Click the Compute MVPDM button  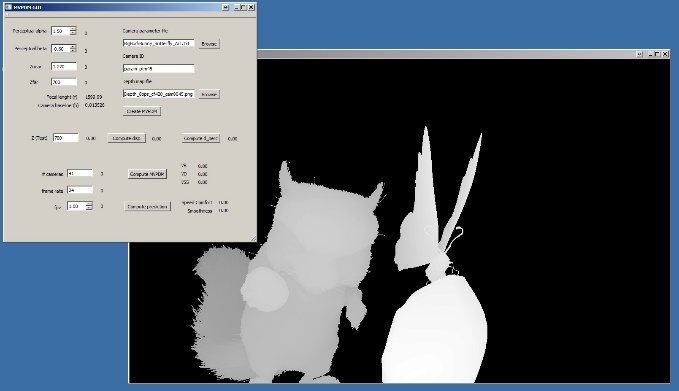click(x=147, y=174)
